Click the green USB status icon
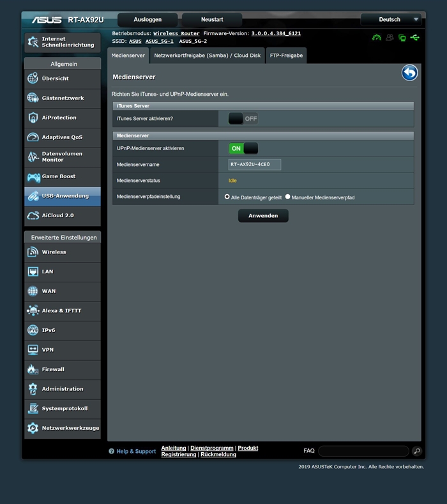Screen dimensions: 447x504 coord(415,38)
